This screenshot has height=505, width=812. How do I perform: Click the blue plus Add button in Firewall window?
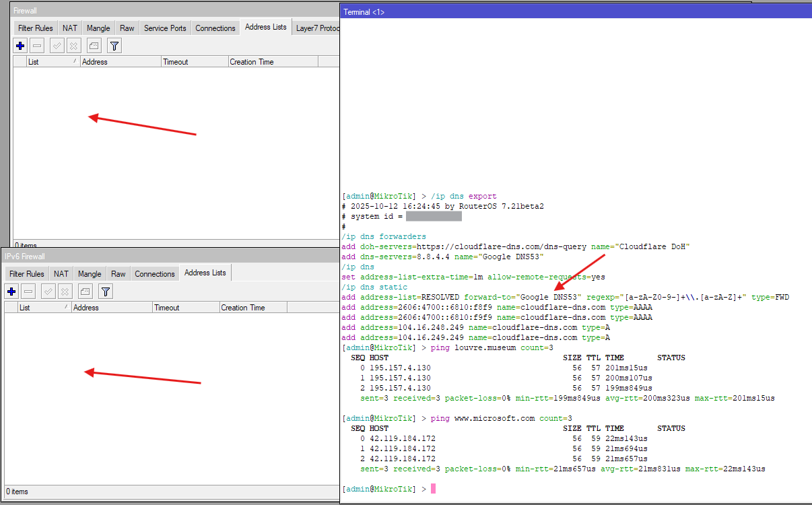(20, 46)
